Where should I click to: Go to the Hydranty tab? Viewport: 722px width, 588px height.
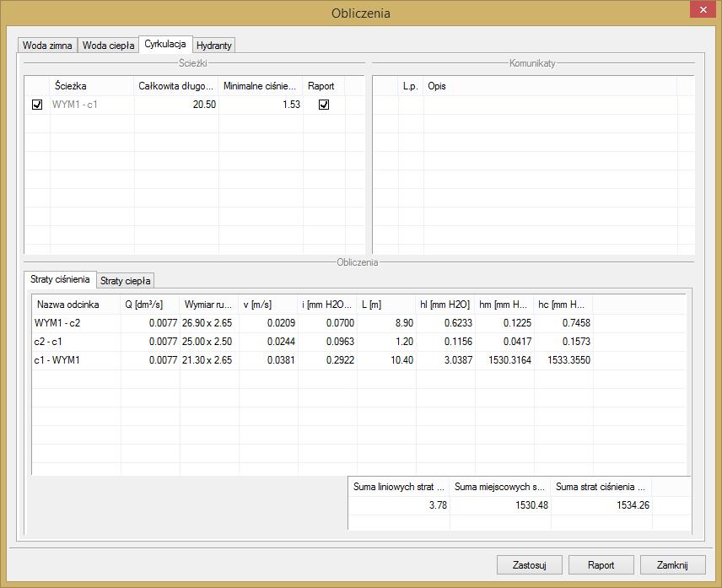click(x=213, y=45)
